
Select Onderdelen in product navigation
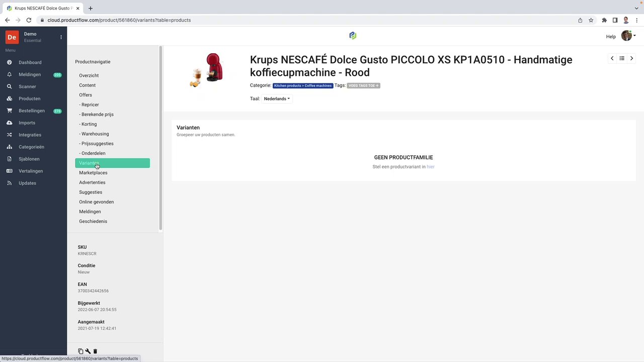click(92, 153)
